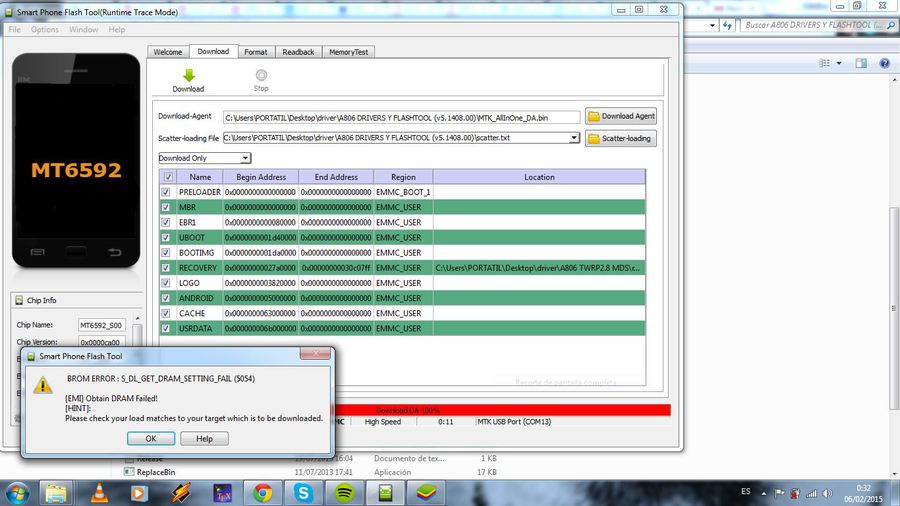
Task: Click the End Address column header
Action: [336, 177]
